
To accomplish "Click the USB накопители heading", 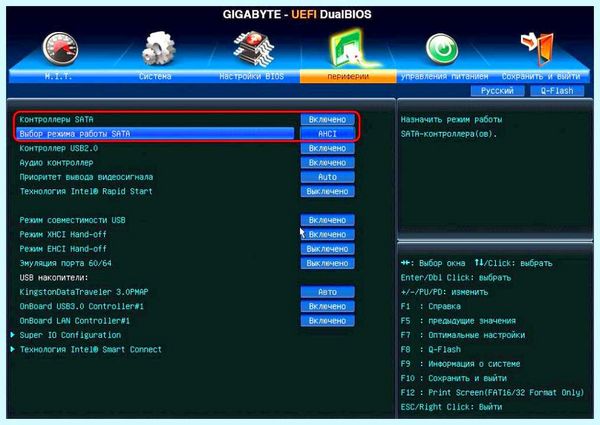I will pos(54,278).
